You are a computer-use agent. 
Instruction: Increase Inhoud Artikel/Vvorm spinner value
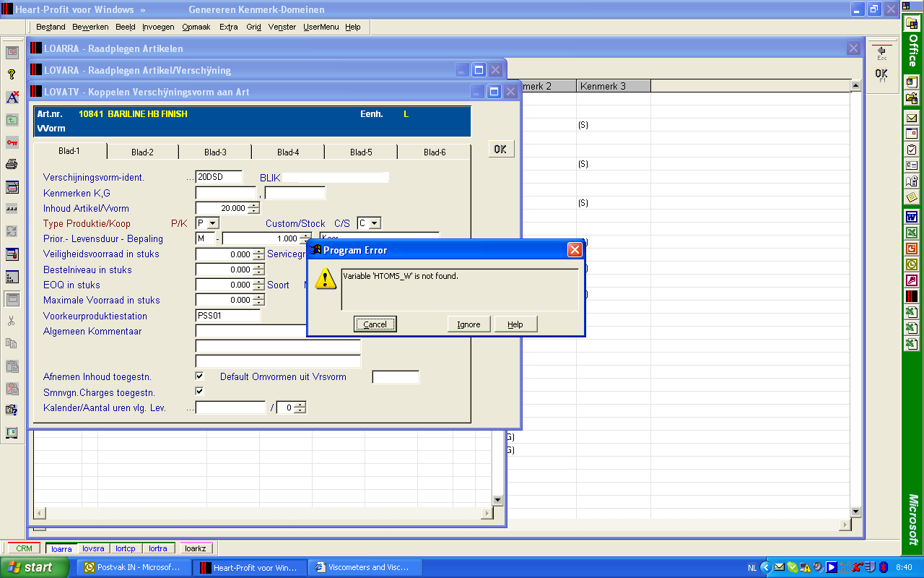tap(253, 205)
